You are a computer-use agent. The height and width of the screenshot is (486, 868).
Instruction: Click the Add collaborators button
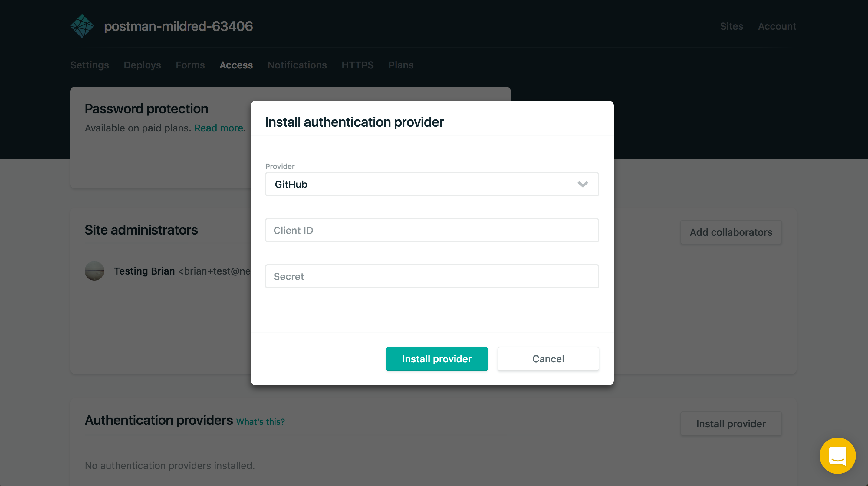(731, 232)
